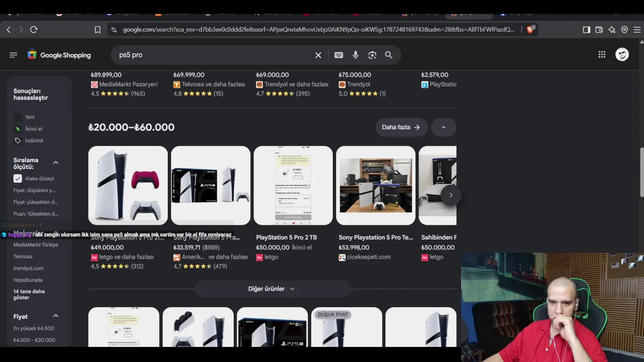Open the PlayStation 5 Pro 2 TB listing image
Viewport: 644px width, 362px height.
[293, 186]
